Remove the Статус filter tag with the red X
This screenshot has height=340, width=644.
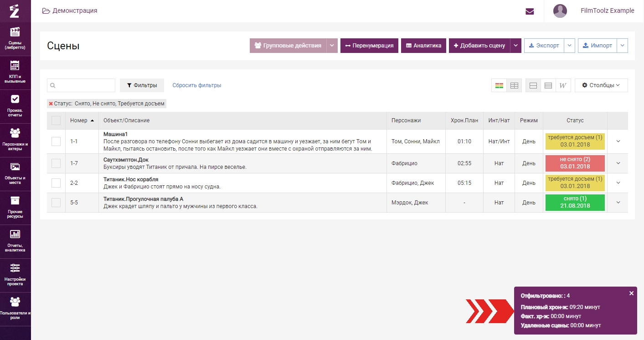(51, 104)
